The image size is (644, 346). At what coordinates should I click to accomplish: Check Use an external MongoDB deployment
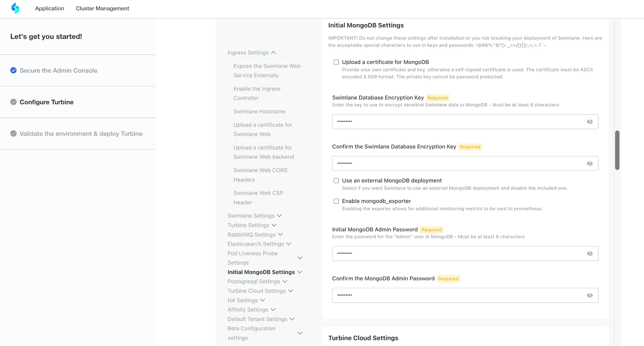pyautogui.click(x=336, y=181)
